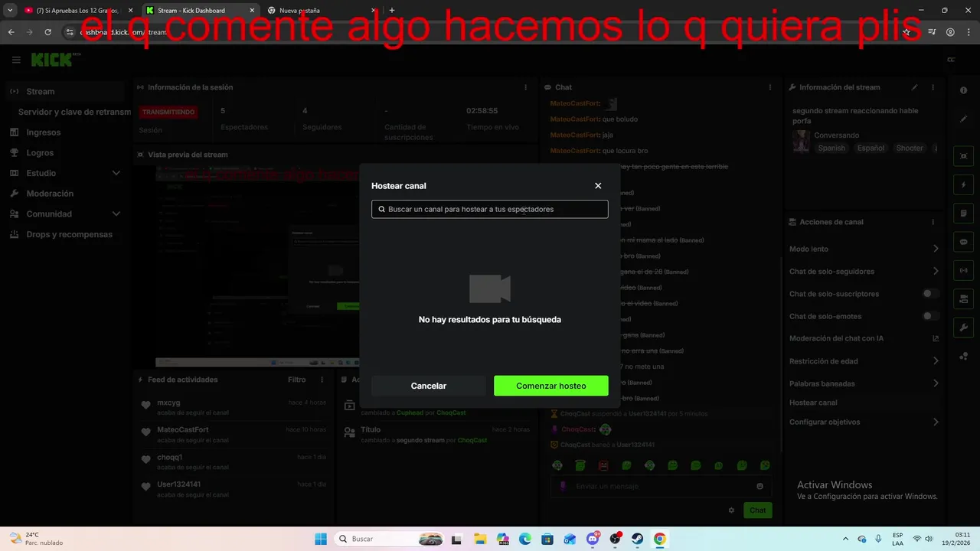
Task: Click MateoCastFort follow activity entry
Action: pyautogui.click(x=234, y=435)
